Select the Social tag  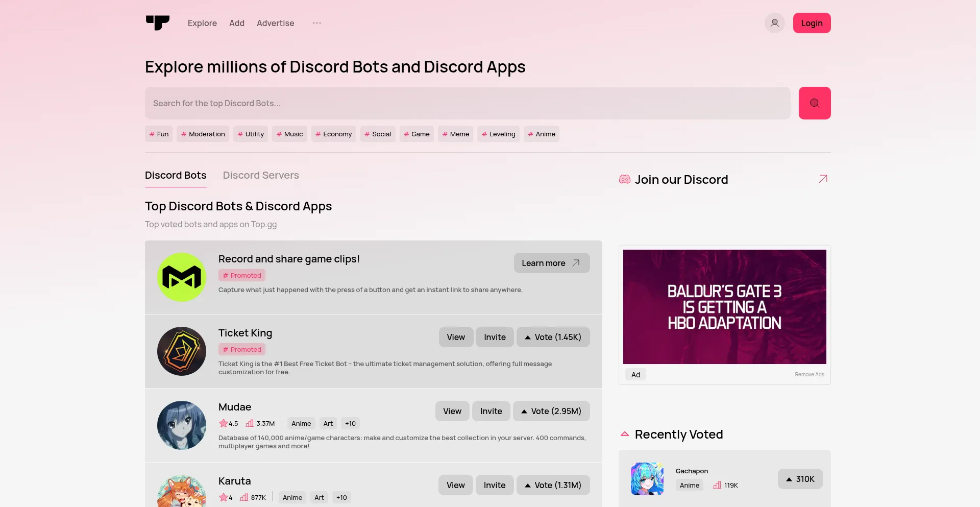[x=378, y=134]
